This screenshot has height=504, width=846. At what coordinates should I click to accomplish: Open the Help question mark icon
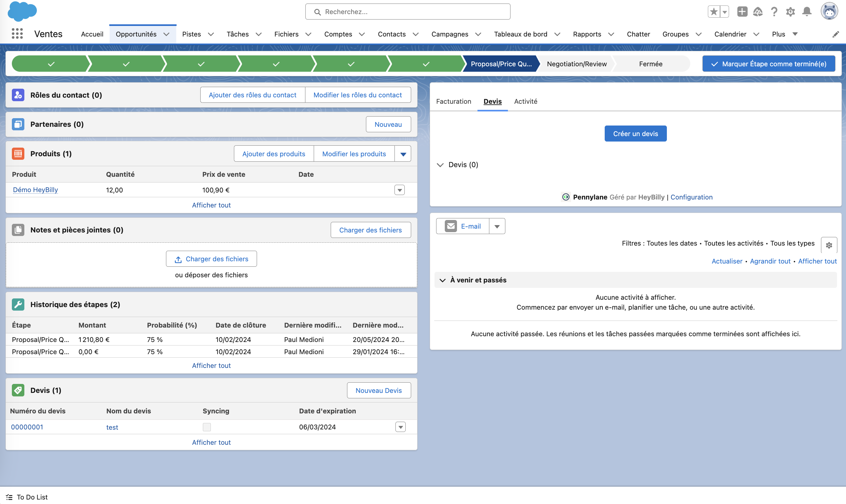pos(774,12)
